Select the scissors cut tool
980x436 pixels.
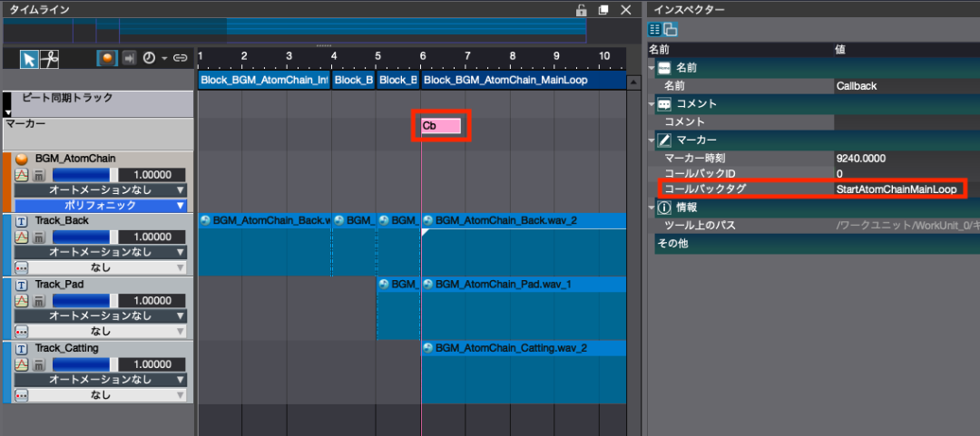click(x=49, y=59)
